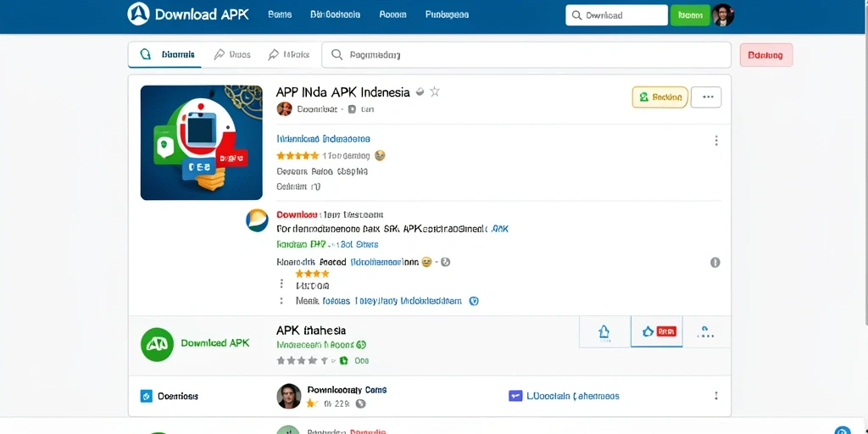868x434 pixels.
Task: Click the green "Download APK" text in the lower row
Action: point(215,343)
